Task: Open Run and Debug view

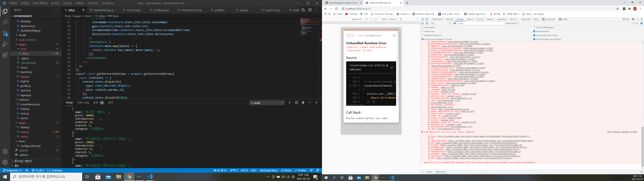Action: 5,44
